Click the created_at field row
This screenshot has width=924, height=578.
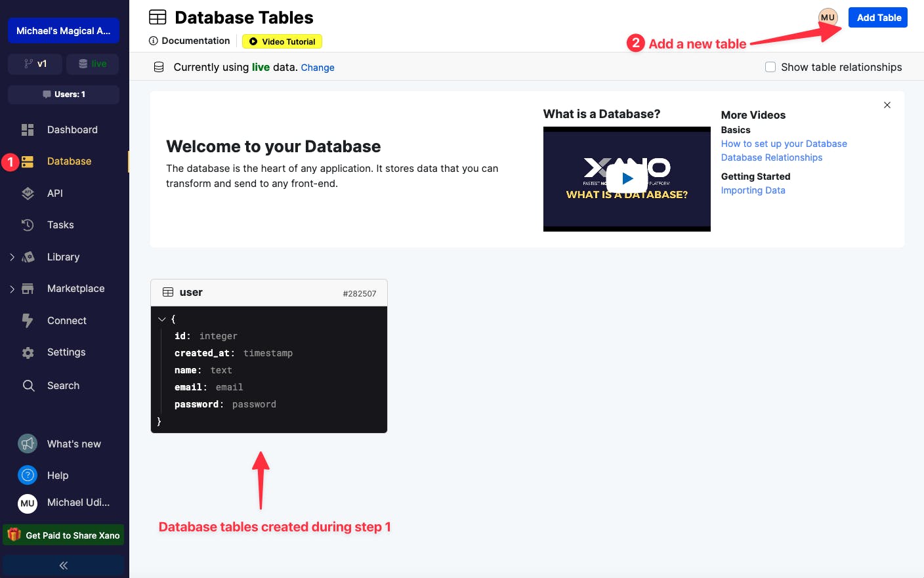pos(234,353)
